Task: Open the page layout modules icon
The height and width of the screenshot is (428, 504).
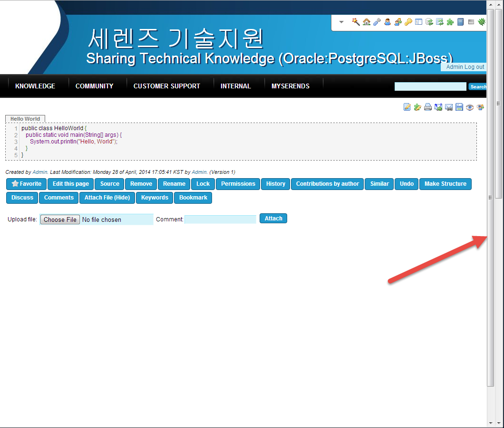Action: point(418,22)
